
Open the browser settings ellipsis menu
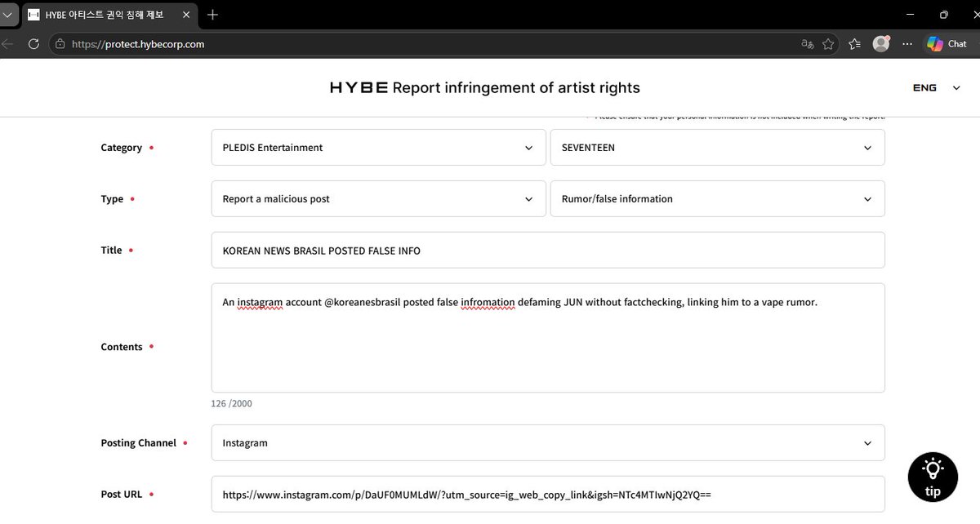907,44
